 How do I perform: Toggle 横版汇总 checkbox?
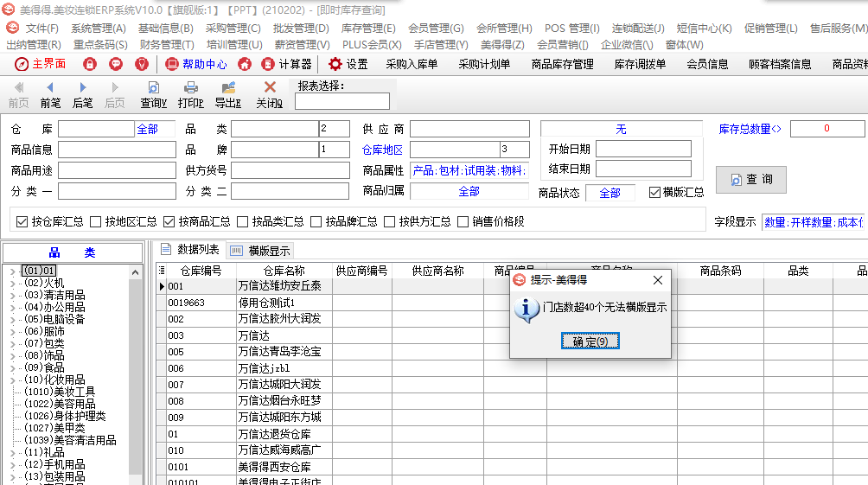[654, 192]
